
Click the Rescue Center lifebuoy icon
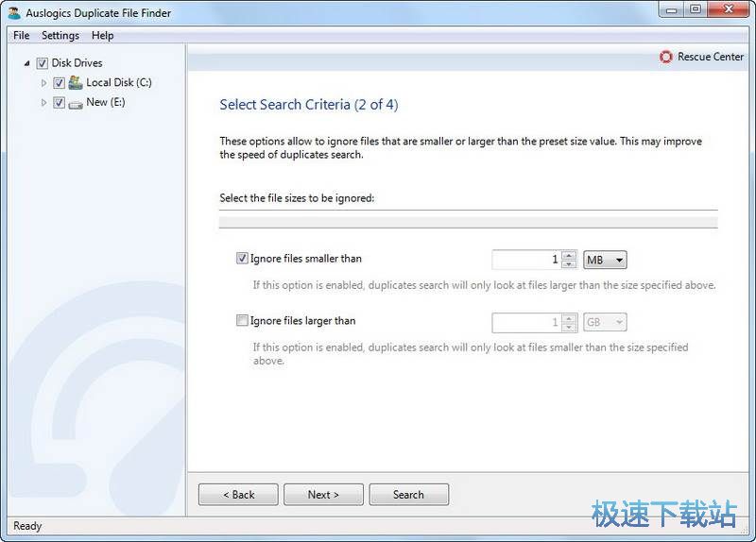(666, 57)
